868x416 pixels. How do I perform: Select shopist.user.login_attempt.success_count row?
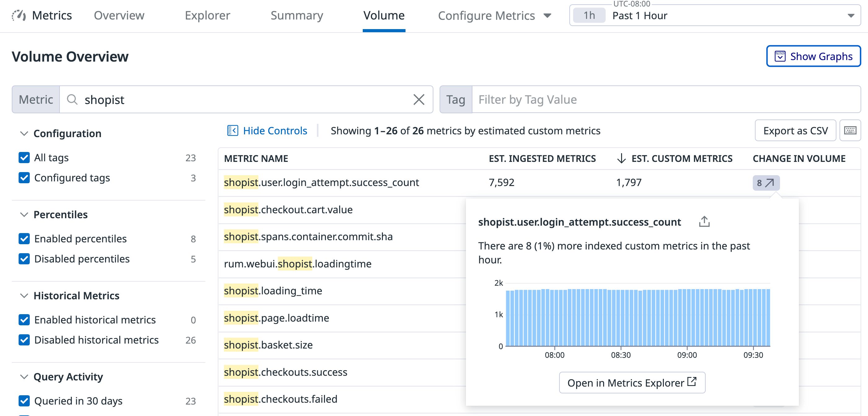tap(539, 183)
